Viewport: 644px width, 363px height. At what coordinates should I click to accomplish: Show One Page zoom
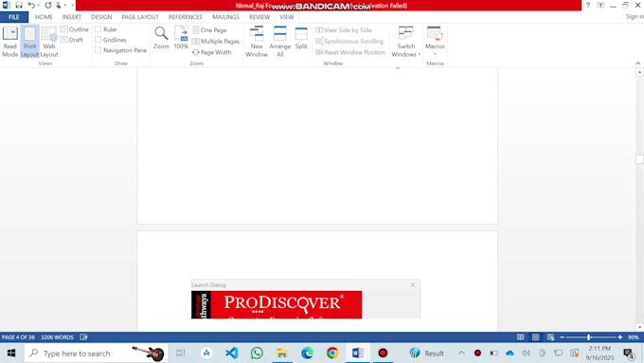pos(209,30)
